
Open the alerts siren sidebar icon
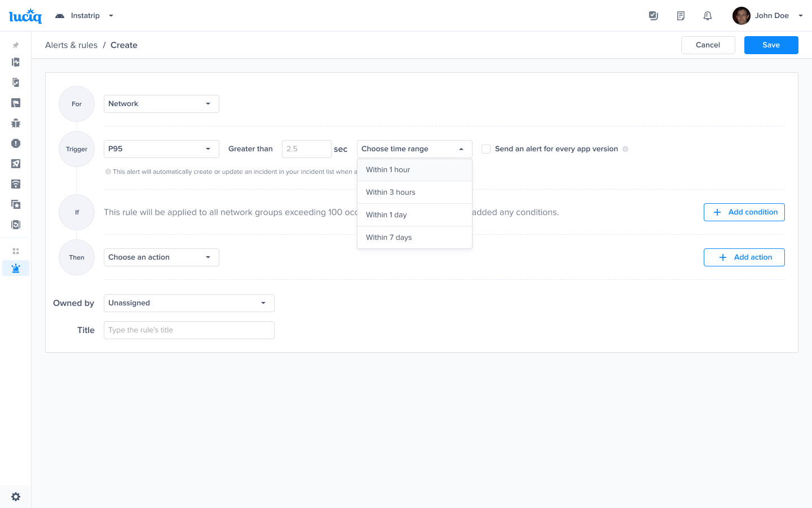pyautogui.click(x=16, y=268)
